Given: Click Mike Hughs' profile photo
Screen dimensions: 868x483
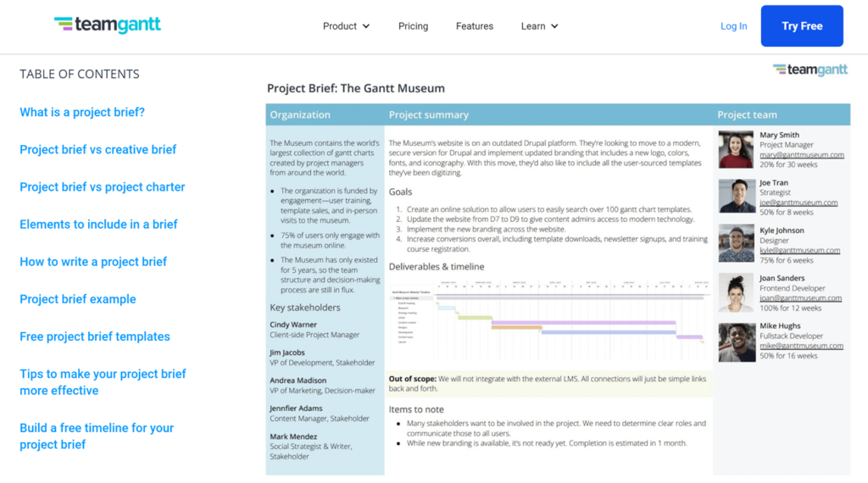Looking at the screenshot, I should (736, 341).
